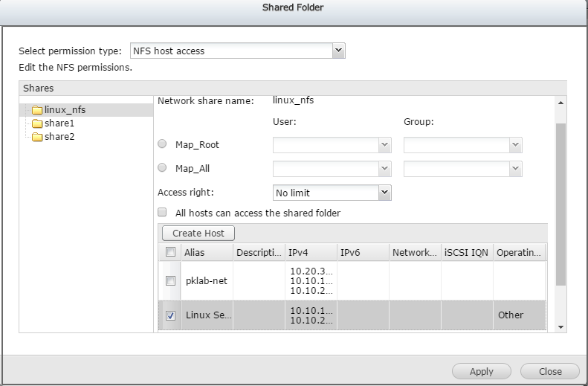
Task: Expand the Map_All Group dropdown
Action: click(x=514, y=169)
